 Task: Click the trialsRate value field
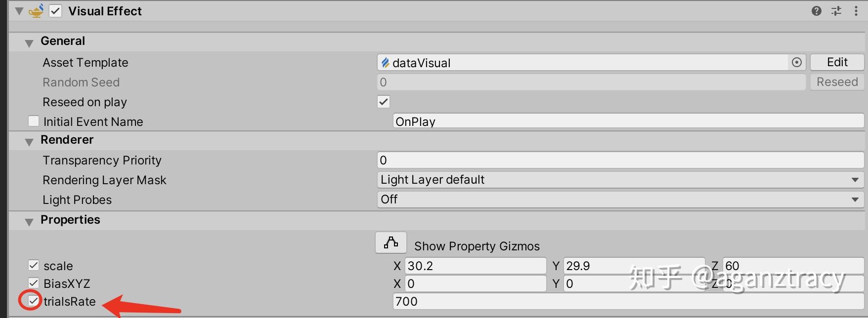pyautogui.click(x=628, y=301)
